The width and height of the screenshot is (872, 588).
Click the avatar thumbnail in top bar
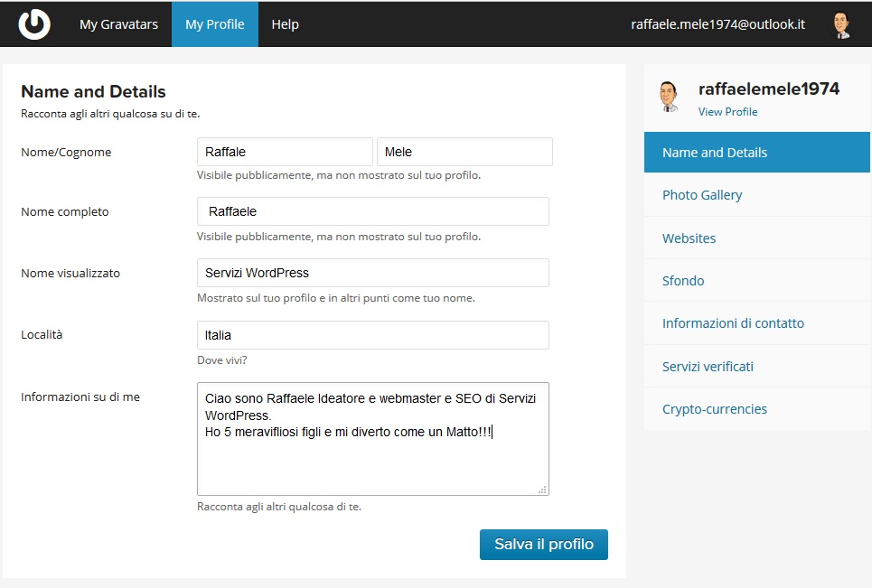841,24
